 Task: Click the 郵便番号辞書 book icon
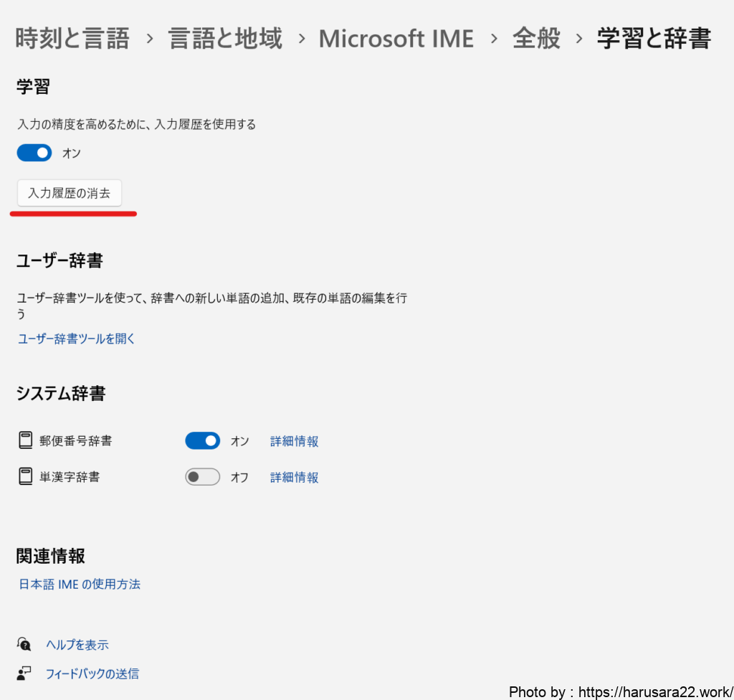click(x=26, y=440)
